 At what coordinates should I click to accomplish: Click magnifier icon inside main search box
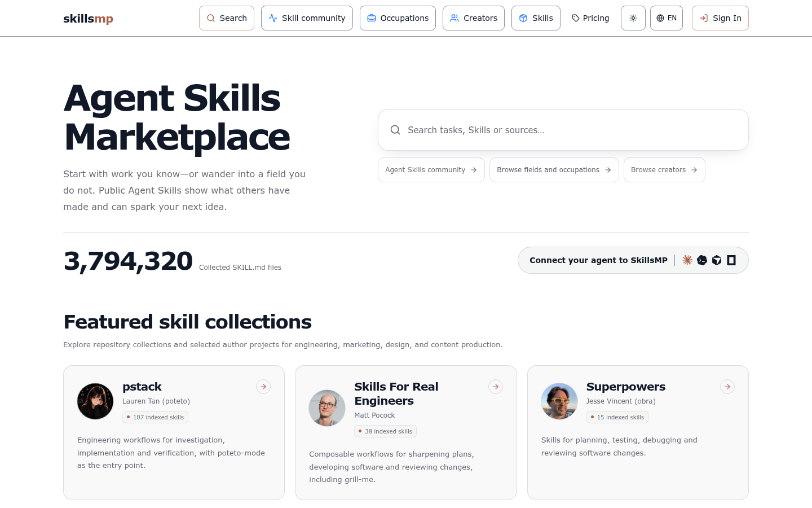pos(395,130)
